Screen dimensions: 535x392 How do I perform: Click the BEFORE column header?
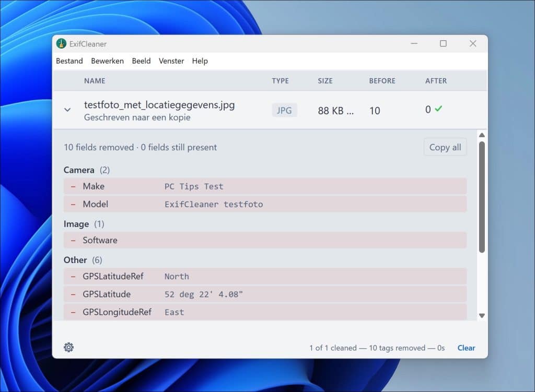click(382, 81)
